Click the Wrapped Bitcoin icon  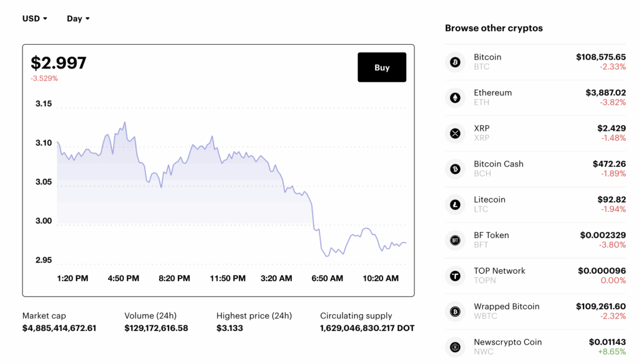(455, 311)
